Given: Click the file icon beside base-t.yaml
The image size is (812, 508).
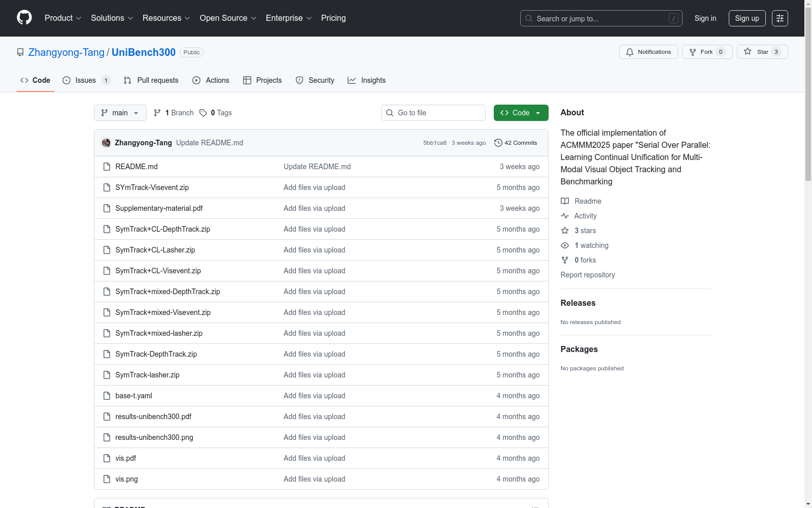Looking at the screenshot, I should 107,396.
